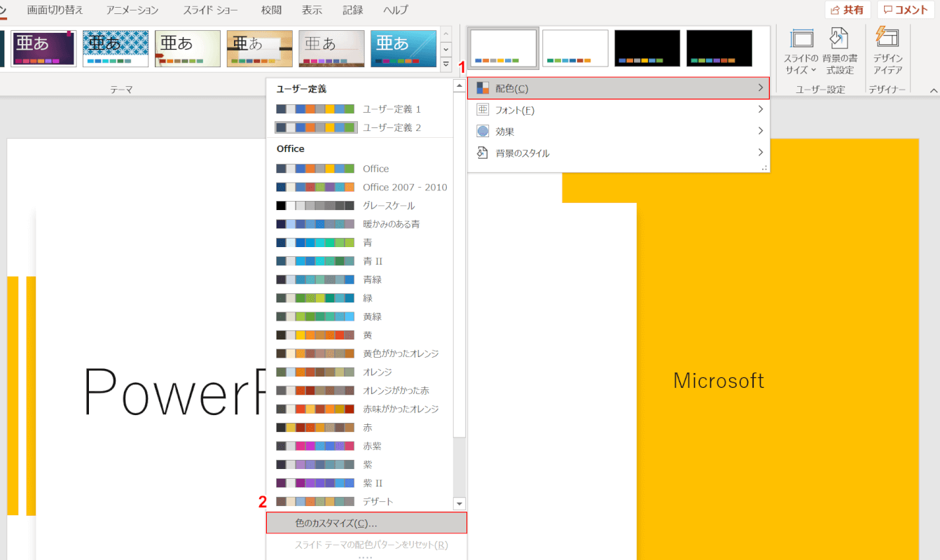
Task: Apply the blue diamond pattern theme
Action: pyautogui.click(x=116, y=48)
